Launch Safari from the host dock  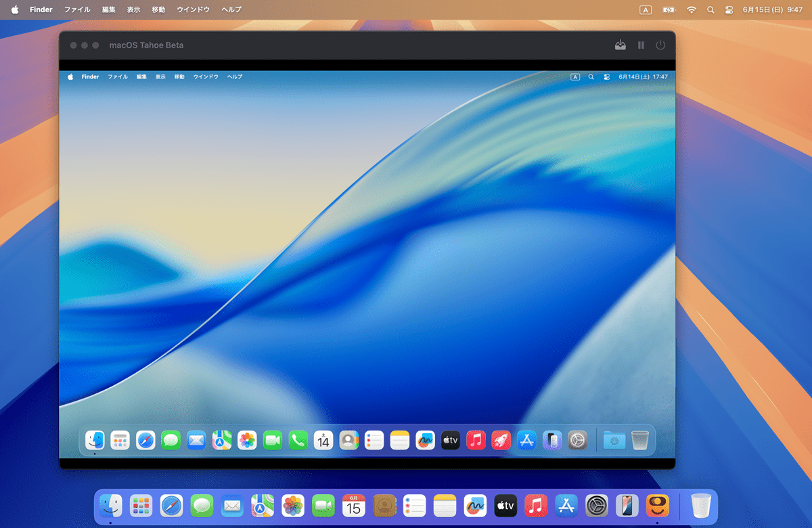[x=171, y=505]
